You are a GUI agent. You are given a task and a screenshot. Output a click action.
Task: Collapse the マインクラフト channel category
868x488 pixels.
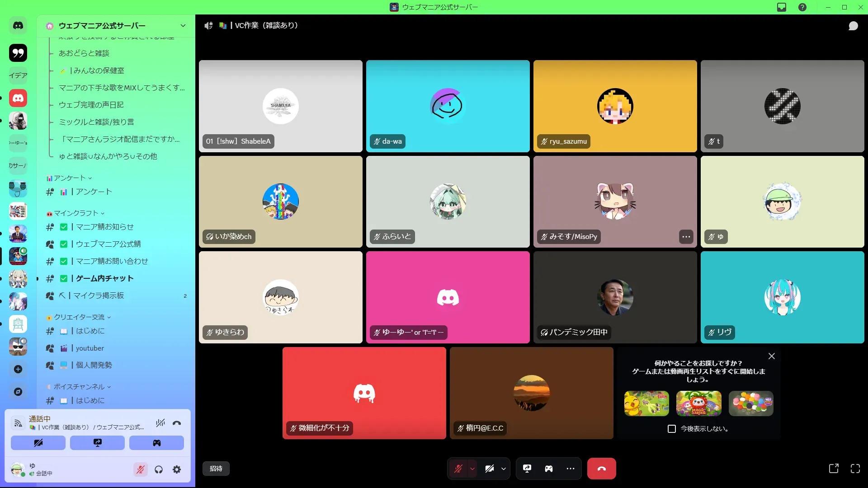tap(76, 213)
